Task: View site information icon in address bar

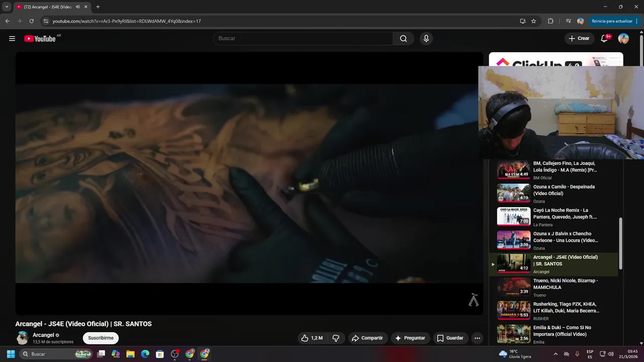Action: [x=46, y=21]
